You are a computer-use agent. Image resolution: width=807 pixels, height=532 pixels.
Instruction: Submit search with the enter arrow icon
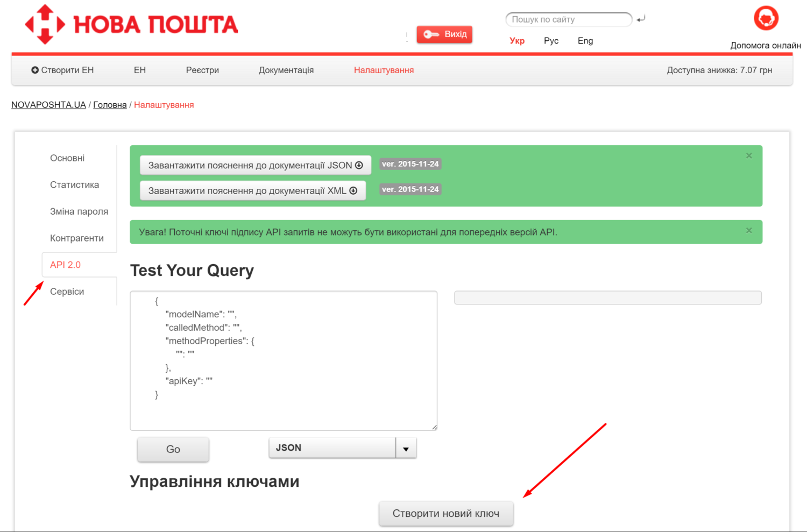tap(641, 19)
